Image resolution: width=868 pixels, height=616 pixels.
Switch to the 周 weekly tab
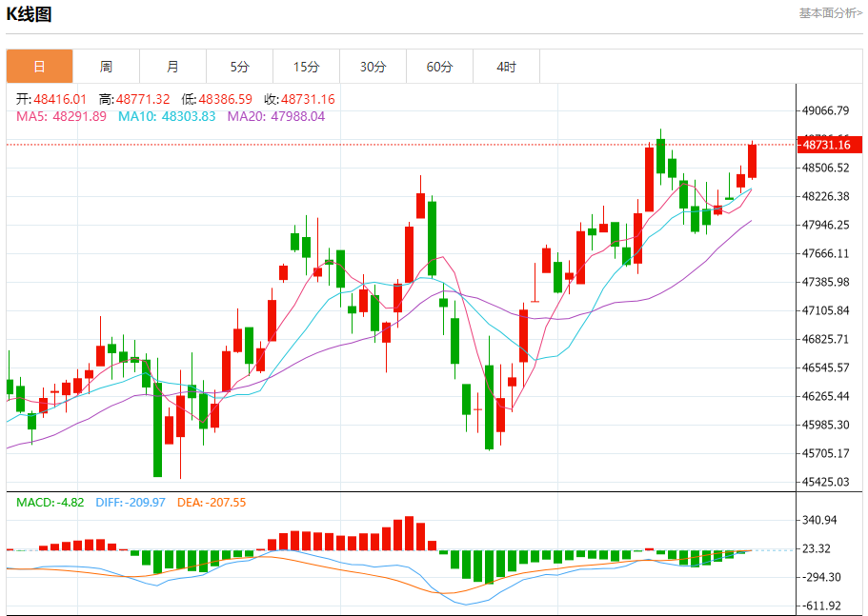pos(106,67)
